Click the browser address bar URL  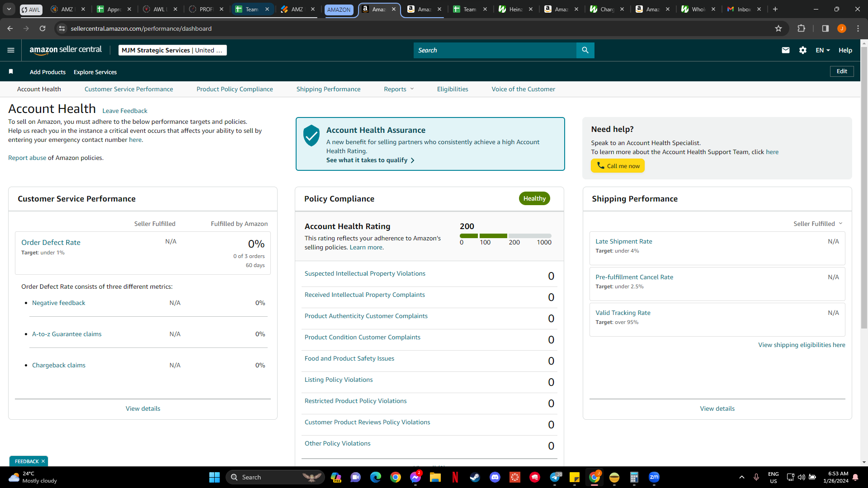141,28
